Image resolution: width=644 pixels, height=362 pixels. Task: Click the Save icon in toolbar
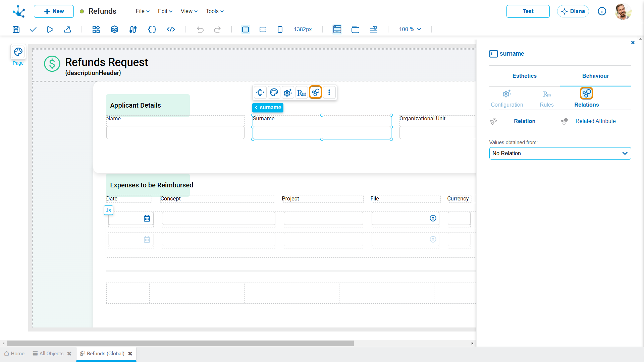(x=16, y=29)
